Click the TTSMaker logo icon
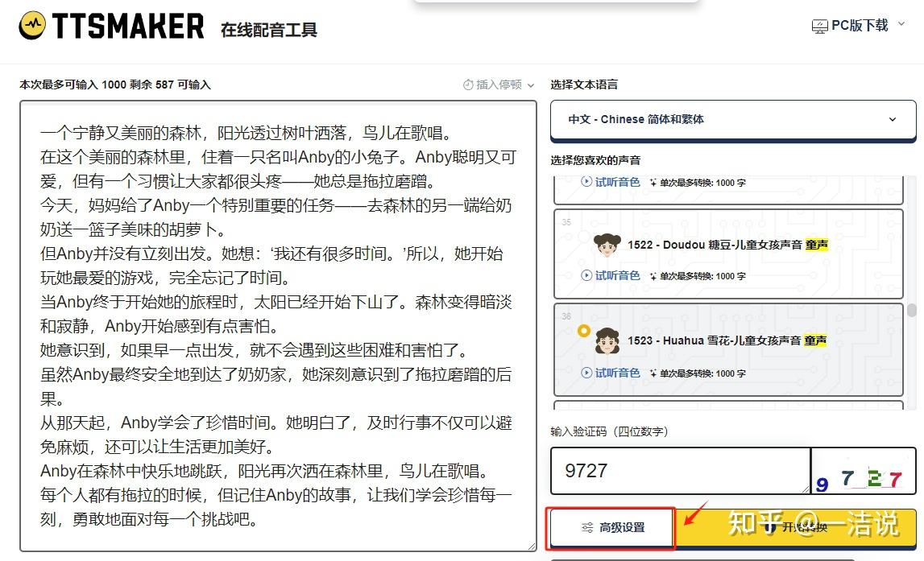This screenshot has width=924, height=561. point(32,26)
